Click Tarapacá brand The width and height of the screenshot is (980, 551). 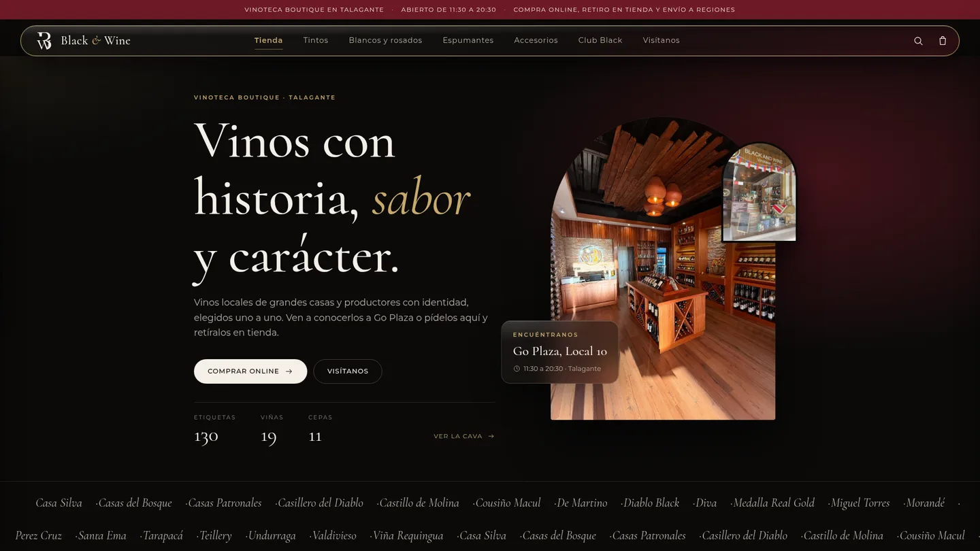pyautogui.click(x=163, y=535)
